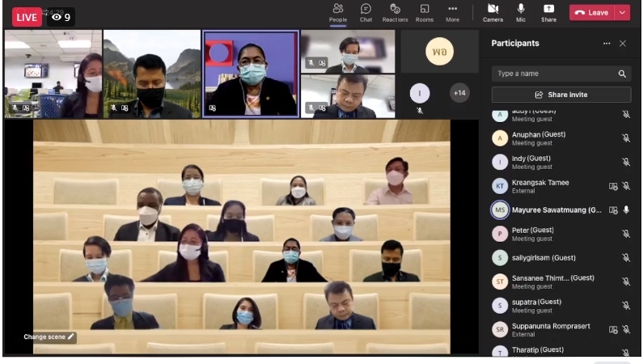643x364 pixels.
Task: Click the Change scene button
Action: coord(49,336)
